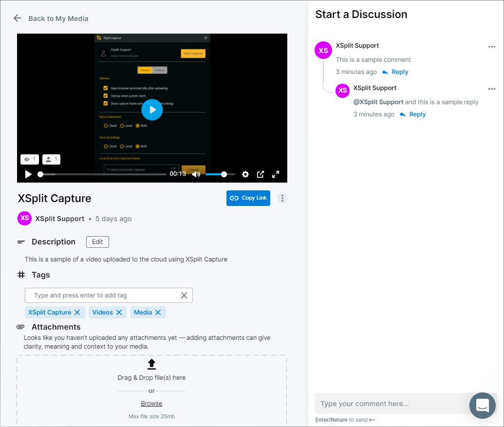The image size is (504, 427).
Task: Open video in pop-out window
Action: (x=261, y=174)
